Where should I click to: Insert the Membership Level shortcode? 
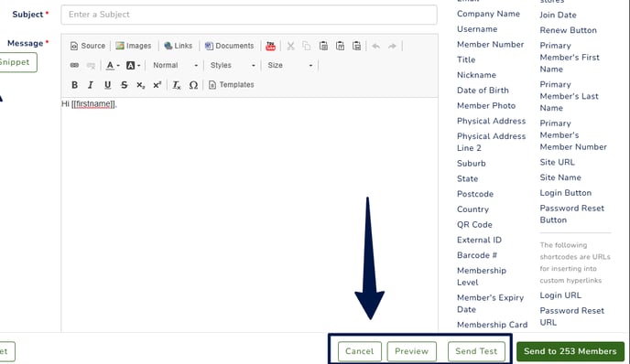(482, 276)
